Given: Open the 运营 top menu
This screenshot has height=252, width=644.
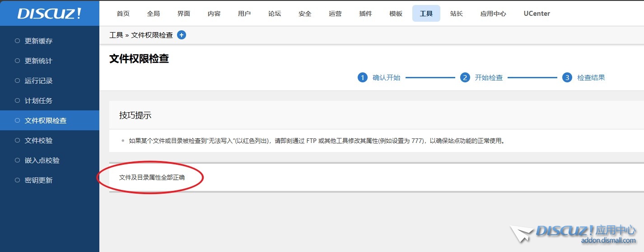Looking at the screenshot, I should coord(335,14).
